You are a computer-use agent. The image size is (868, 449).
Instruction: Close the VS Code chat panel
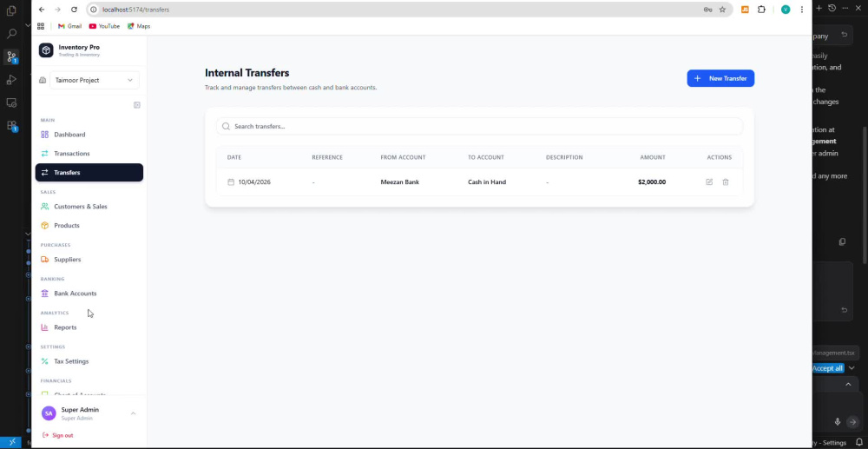pos(858,8)
